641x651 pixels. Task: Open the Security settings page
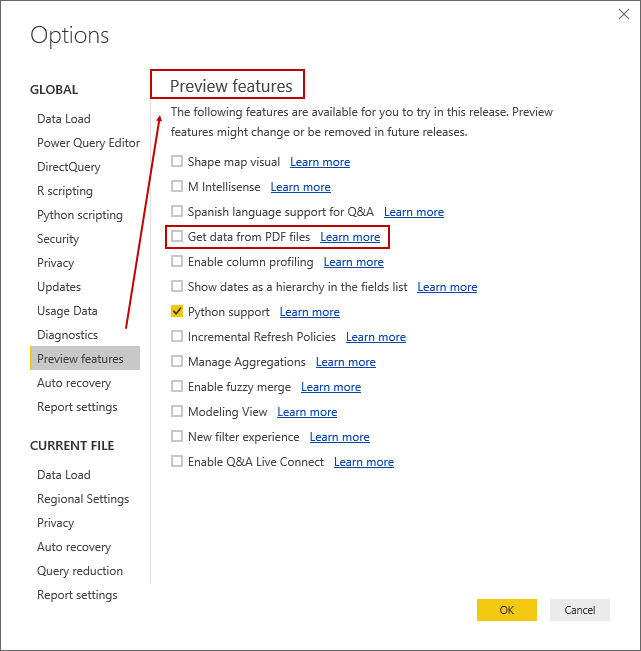[x=58, y=239]
